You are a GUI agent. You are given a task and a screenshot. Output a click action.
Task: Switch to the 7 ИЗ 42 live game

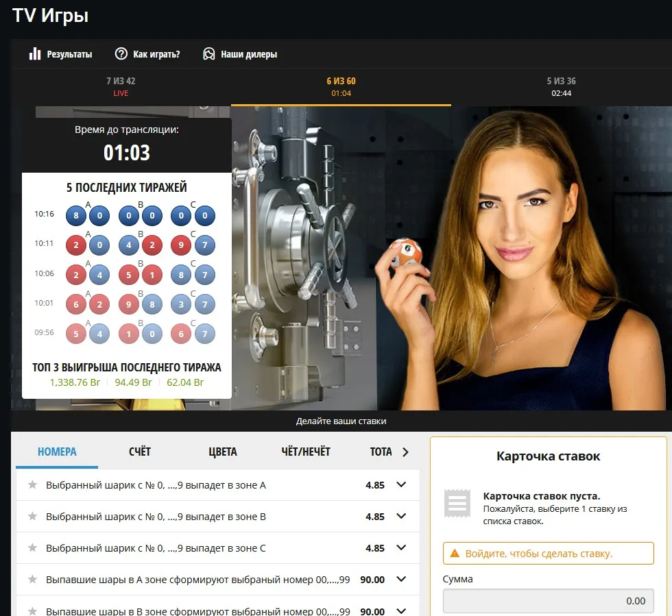[121, 86]
